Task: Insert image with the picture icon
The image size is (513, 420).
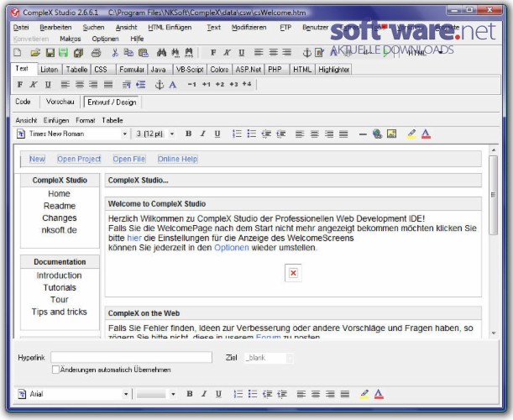Action: pos(391,134)
